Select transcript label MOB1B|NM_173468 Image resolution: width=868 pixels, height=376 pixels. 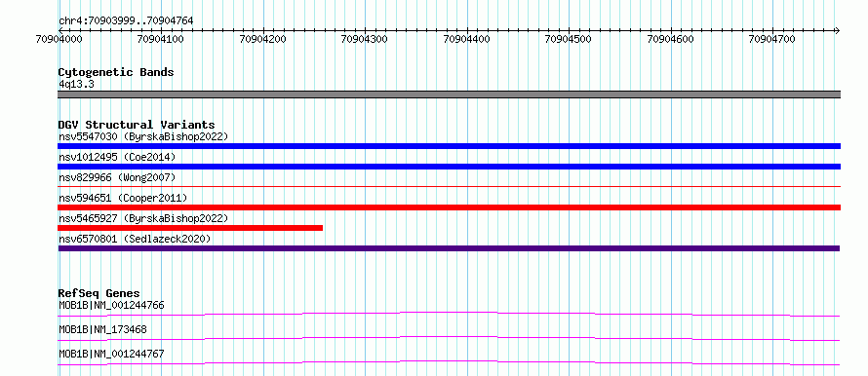[102, 329]
